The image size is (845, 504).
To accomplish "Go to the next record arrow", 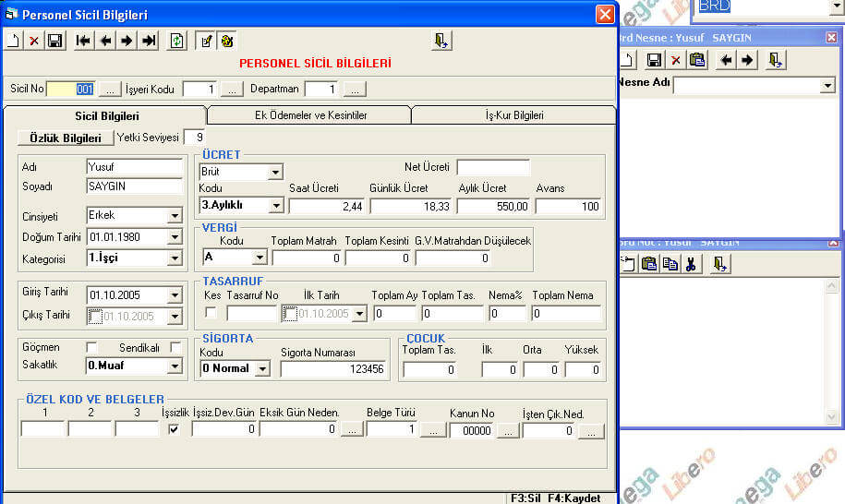I will pos(127,41).
